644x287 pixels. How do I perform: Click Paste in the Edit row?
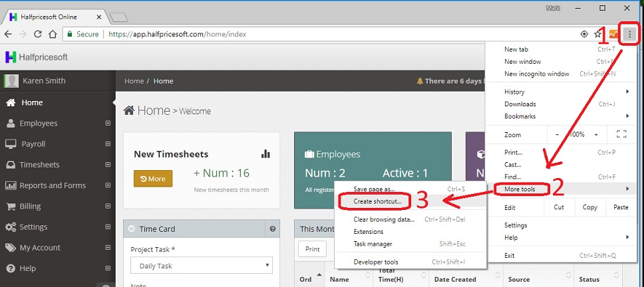(621, 207)
